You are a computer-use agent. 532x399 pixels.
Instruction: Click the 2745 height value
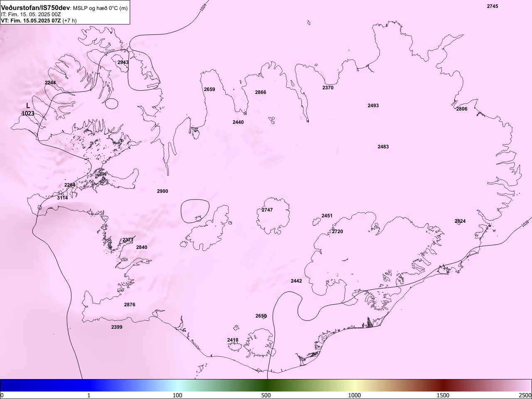pos(492,6)
